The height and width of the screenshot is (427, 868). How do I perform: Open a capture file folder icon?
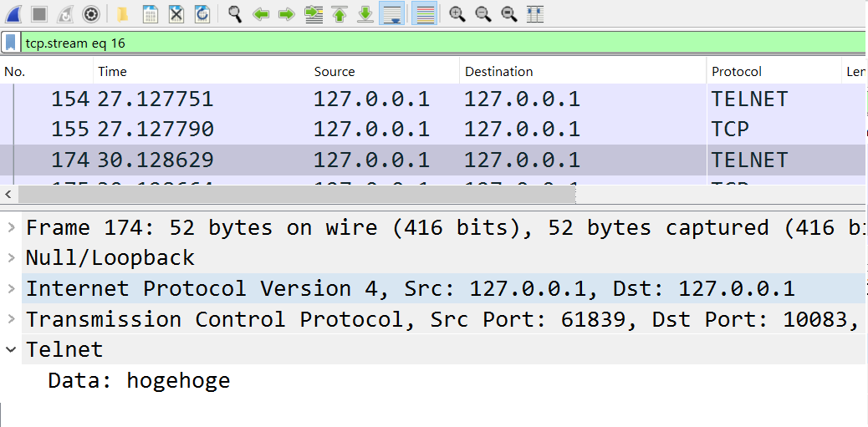[123, 14]
